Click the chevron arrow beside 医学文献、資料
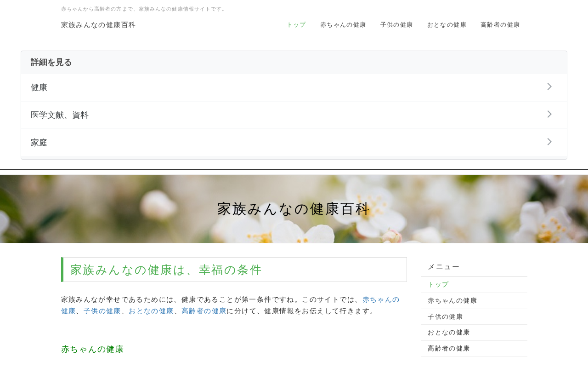This screenshot has width=588, height=368. [549, 115]
